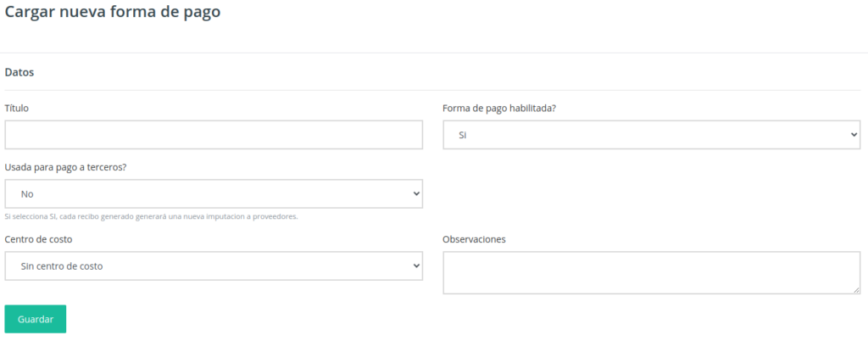This screenshot has height=341, width=868.
Task: Click the Título label
Action: pos(17,109)
